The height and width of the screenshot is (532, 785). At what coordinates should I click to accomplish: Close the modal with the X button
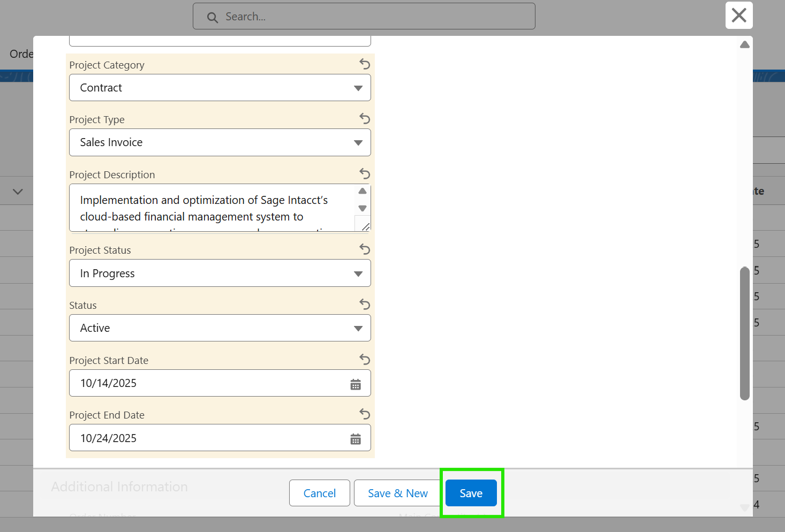point(739,16)
